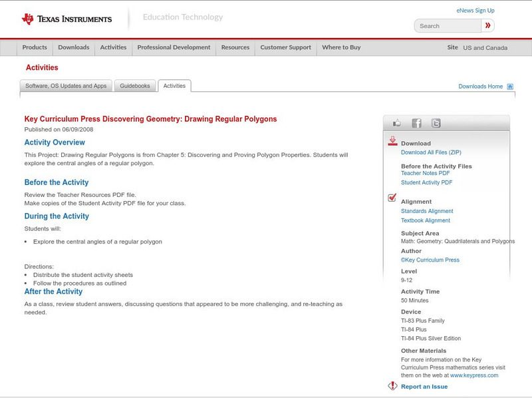Click the Alignment checkmark icon
This screenshot has width=532, height=398.
tap(391, 197)
